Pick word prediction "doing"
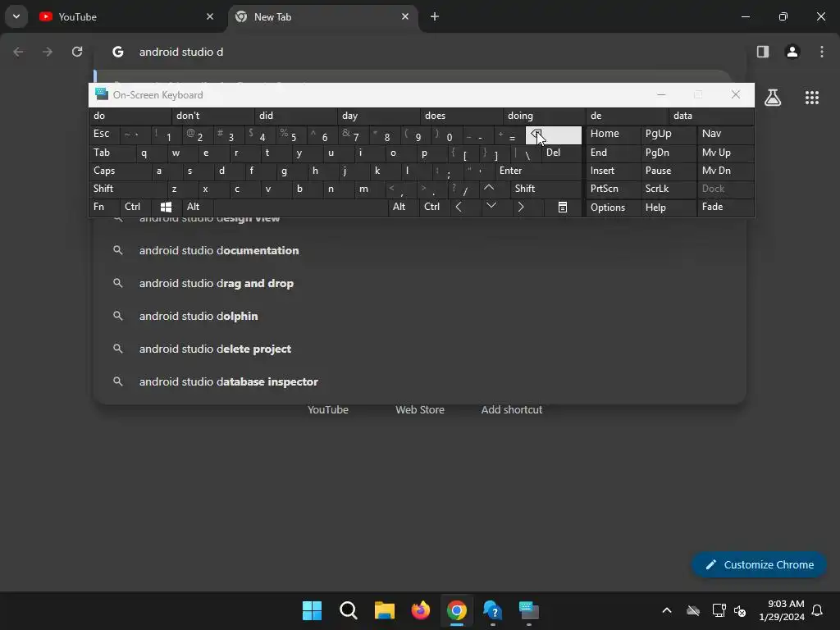This screenshot has width=840, height=630. (x=544, y=116)
